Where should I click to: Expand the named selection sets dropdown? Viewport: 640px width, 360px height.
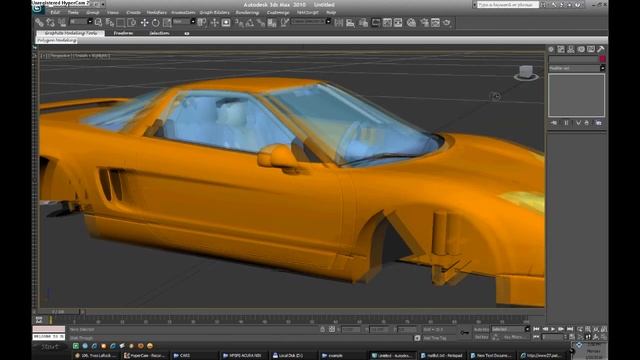click(328, 21)
